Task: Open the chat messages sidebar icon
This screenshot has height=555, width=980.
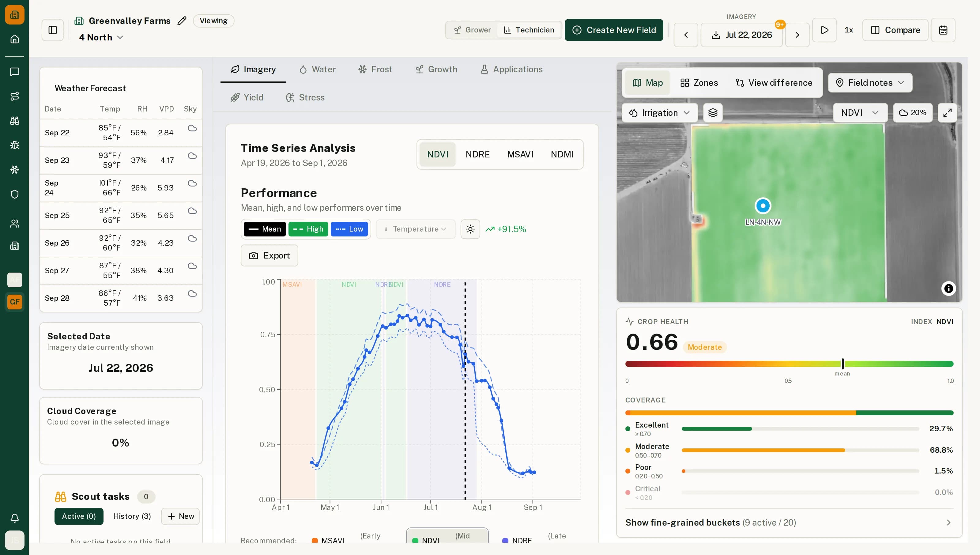Action: [x=14, y=72]
